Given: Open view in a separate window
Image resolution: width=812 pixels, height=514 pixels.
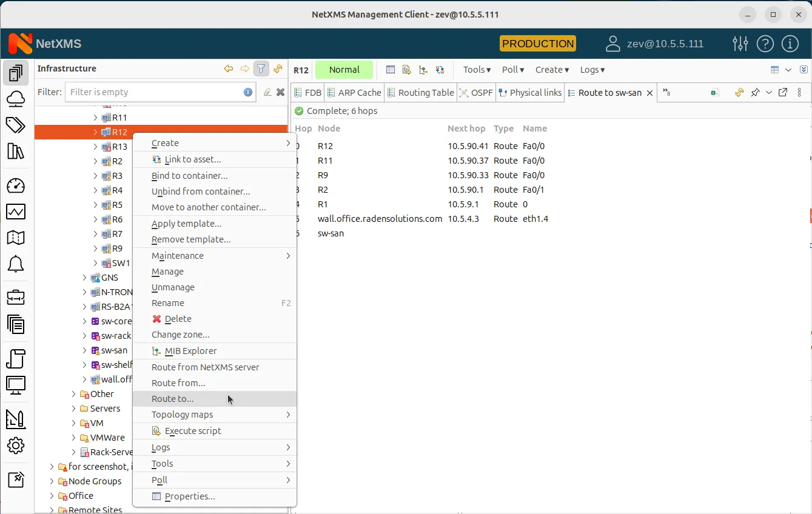Looking at the screenshot, I should [x=782, y=92].
